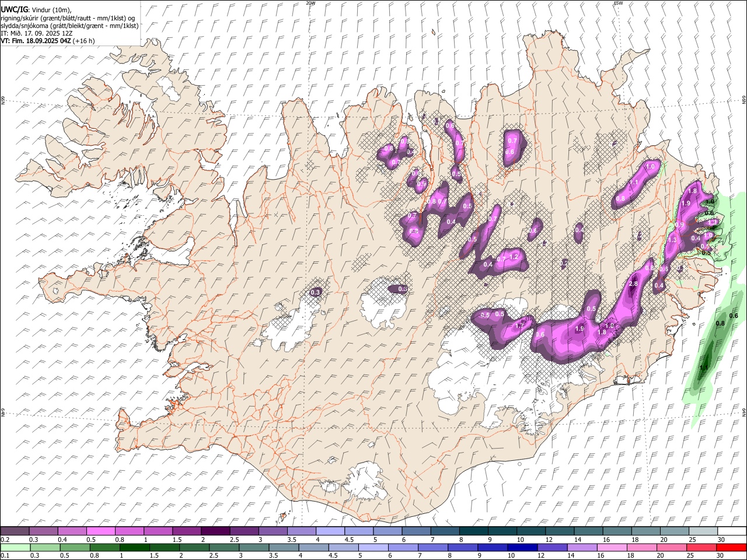The height and width of the screenshot is (560, 747).
Task: Select the 'VT: Fim. 18.09.2025 04Z (+16 h)' line
Action: tap(47, 41)
